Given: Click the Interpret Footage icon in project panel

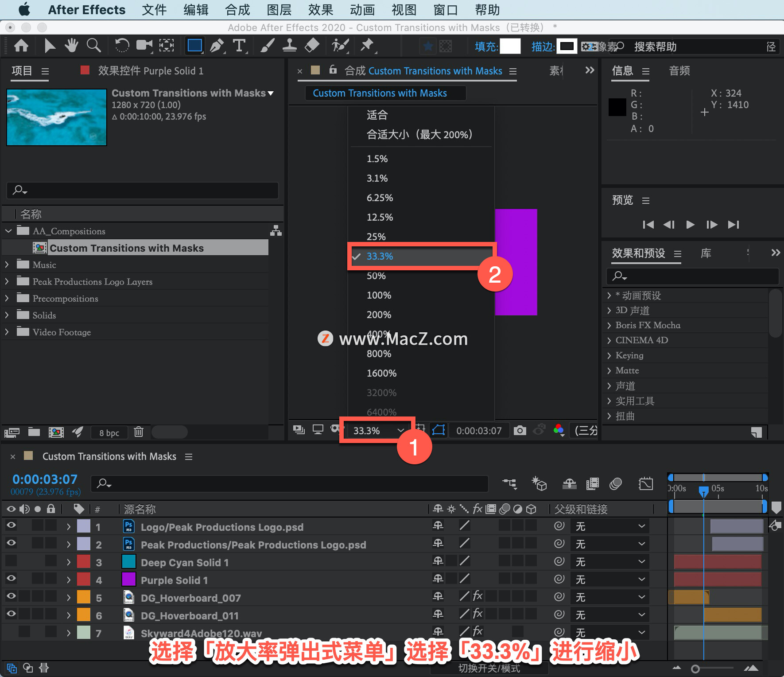Looking at the screenshot, I should pyautogui.click(x=12, y=432).
